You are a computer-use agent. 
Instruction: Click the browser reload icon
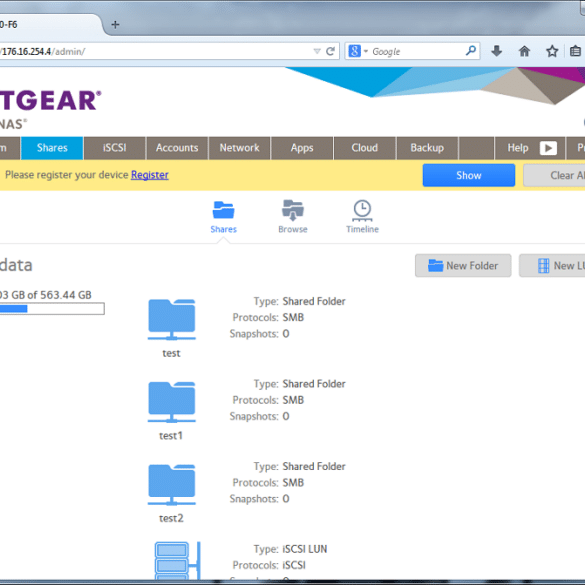coord(330,51)
